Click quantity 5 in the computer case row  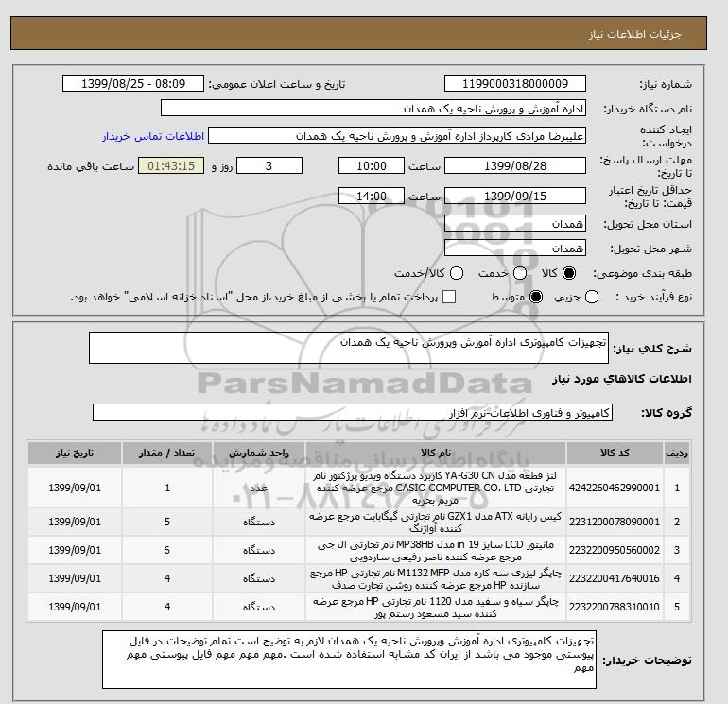(167, 522)
